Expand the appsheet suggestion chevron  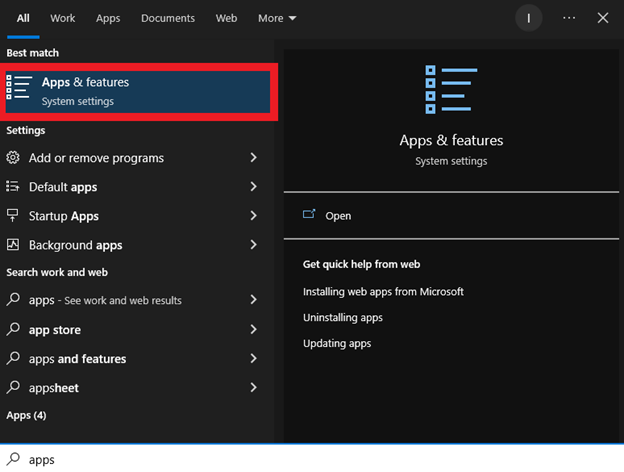tap(254, 387)
